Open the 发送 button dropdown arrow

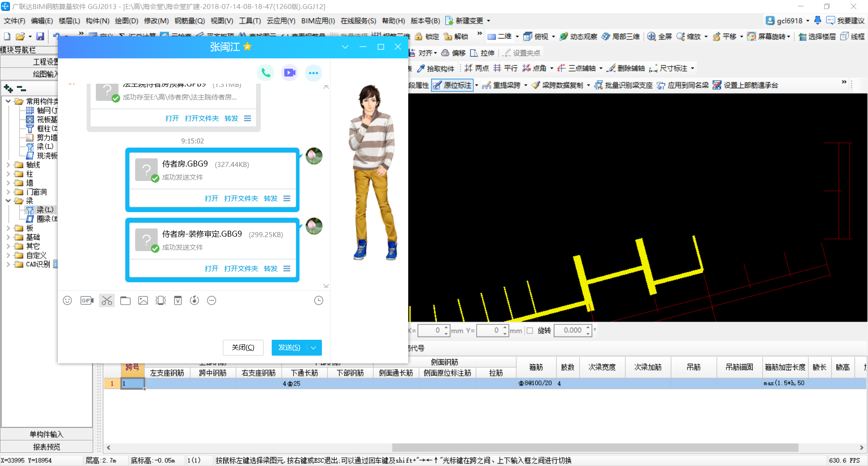coord(314,347)
